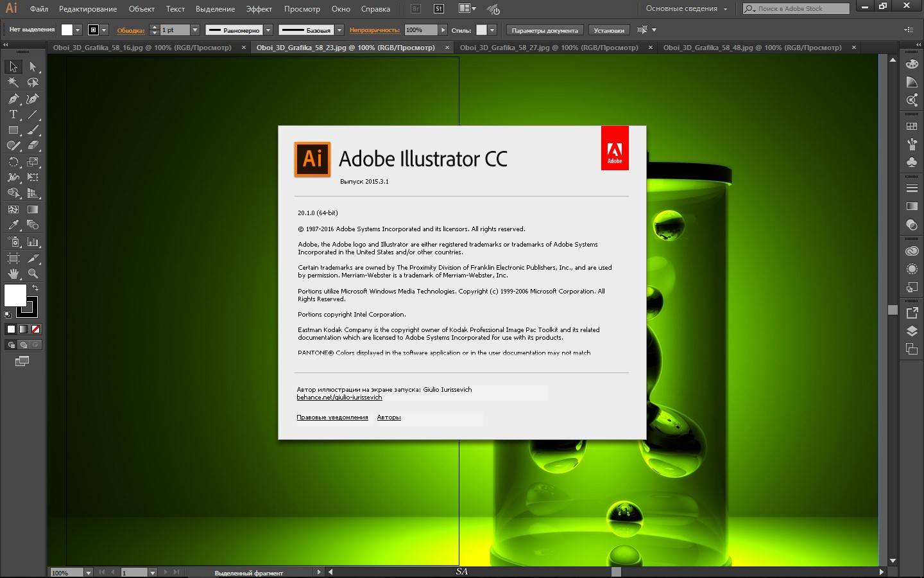Image resolution: width=924 pixels, height=578 pixels.
Task: Select the Artboard tool
Action: [x=13, y=258]
